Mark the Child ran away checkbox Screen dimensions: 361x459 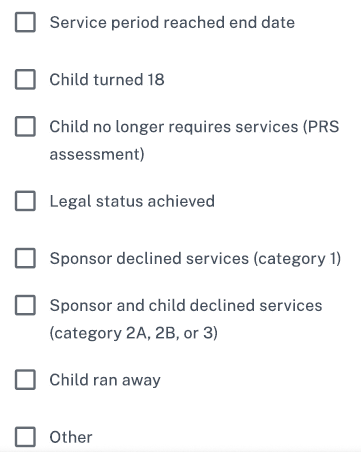[x=25, y=380]
